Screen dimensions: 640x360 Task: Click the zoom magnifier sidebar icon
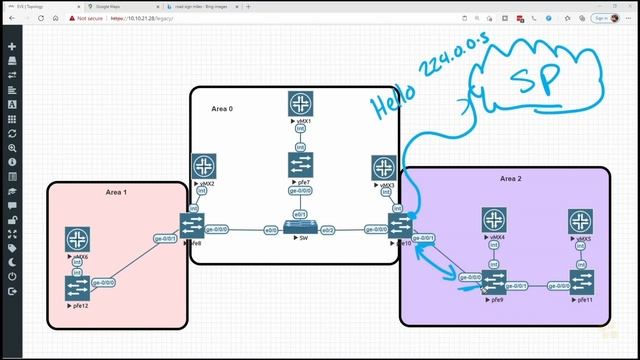[12, 148]
